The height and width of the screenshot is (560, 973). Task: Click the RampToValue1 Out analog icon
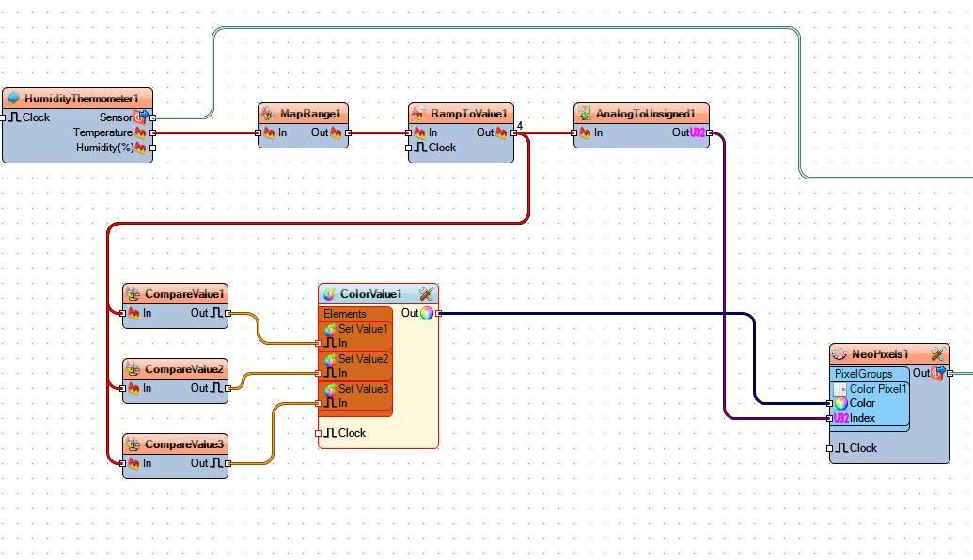point(501,132)
